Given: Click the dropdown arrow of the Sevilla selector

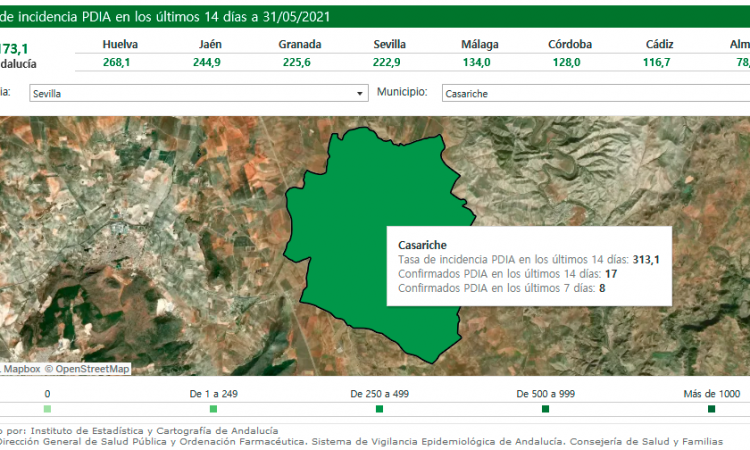Looking at the screenshot, I should 361,93.
